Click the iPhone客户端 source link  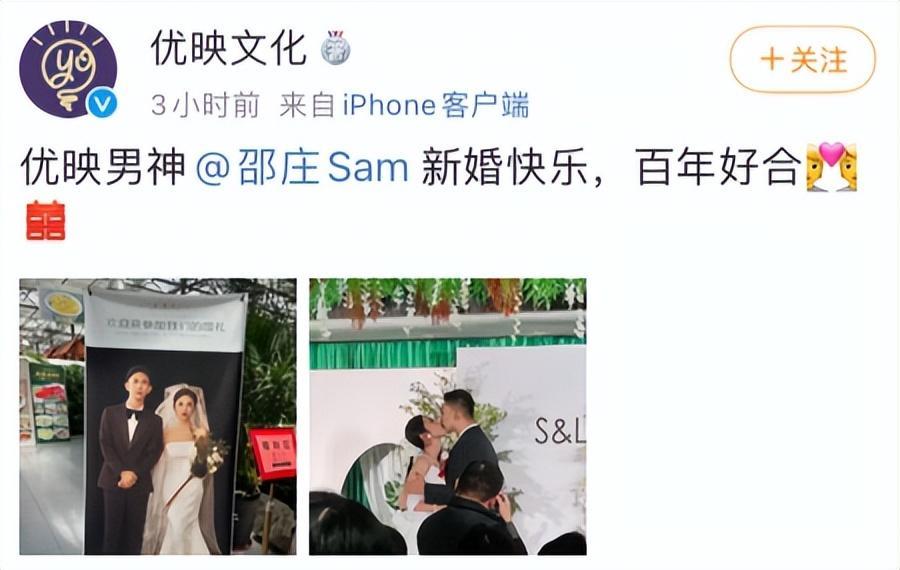(436, 105)
